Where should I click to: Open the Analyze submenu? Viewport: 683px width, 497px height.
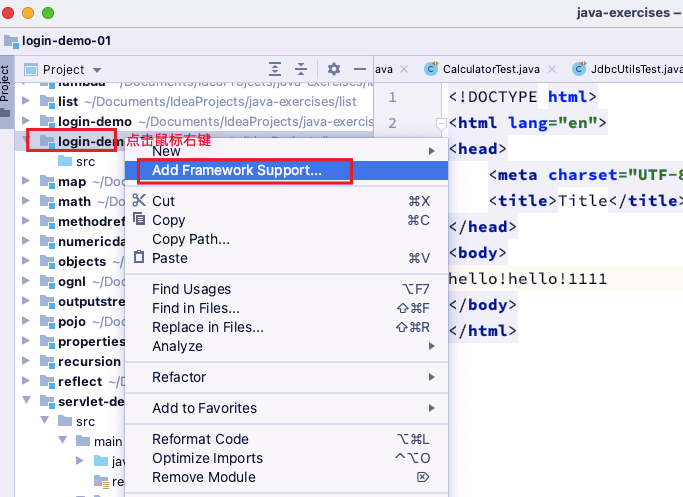click(286, 346)
